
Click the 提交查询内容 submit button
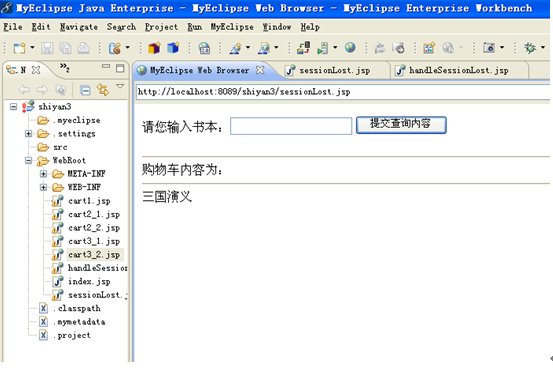tap(401, 125)
